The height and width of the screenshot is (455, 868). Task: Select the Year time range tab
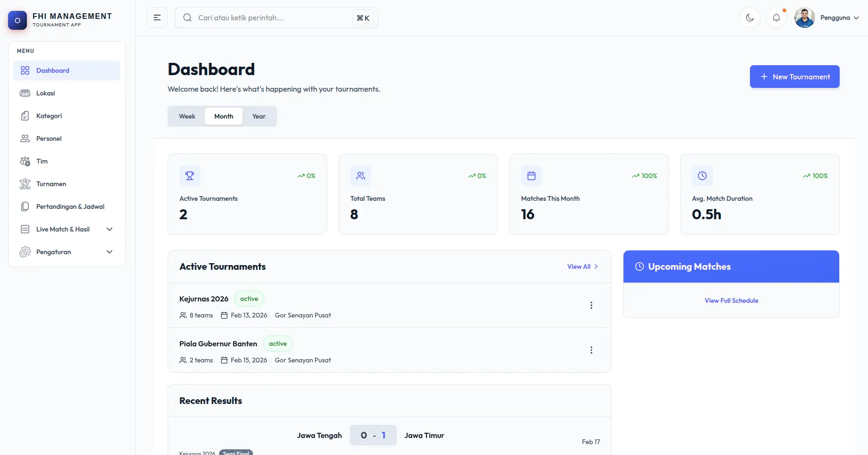coord(259,116)
